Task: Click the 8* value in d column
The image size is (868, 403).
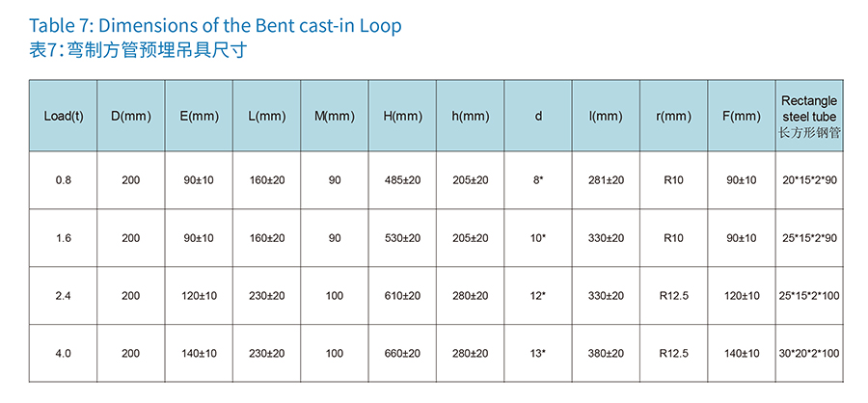Action: [538, 180]
